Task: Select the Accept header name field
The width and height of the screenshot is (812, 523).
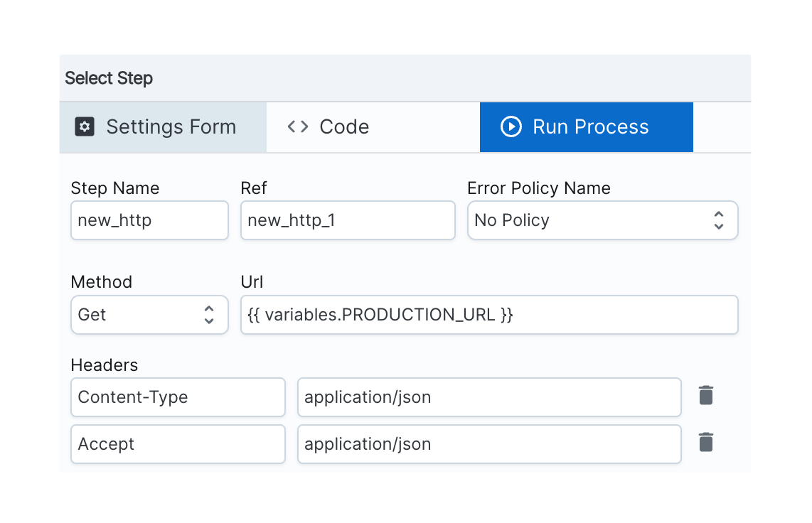Action: coord(178,444)
